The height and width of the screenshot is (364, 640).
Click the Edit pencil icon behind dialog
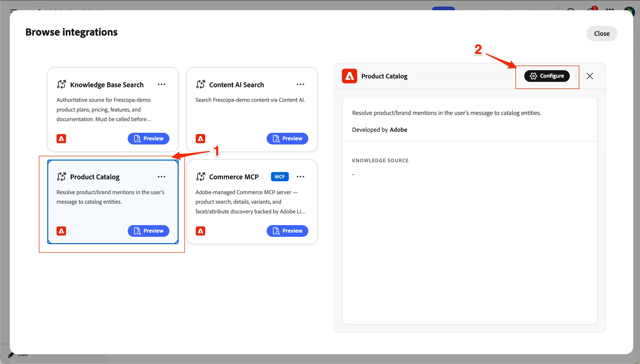[x=11, y=355]
